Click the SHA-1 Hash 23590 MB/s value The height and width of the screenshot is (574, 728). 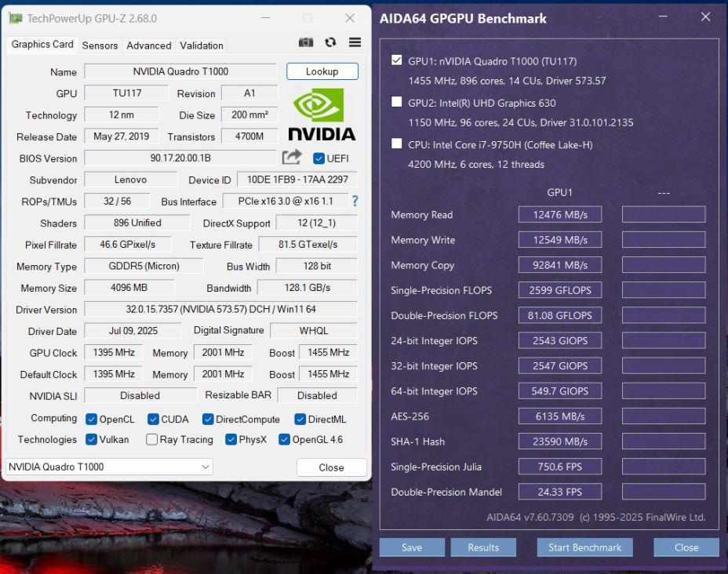pos(560,441)
